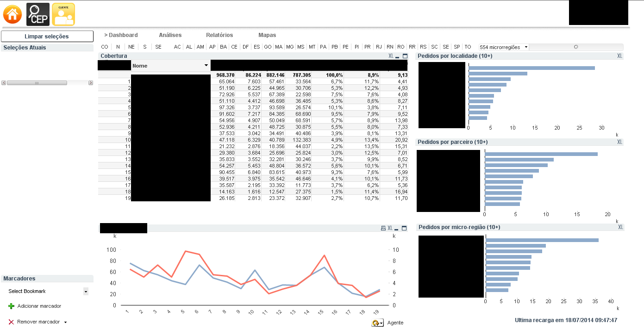Switch to the Dashboard tab
Image resolution: width=644 pixels, height=336 pixels.
(x=121, y=35)
